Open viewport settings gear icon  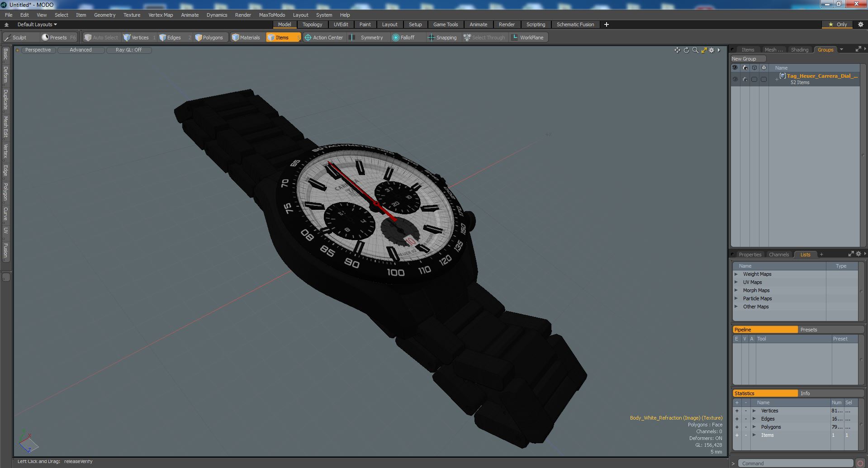coord(711,50)
